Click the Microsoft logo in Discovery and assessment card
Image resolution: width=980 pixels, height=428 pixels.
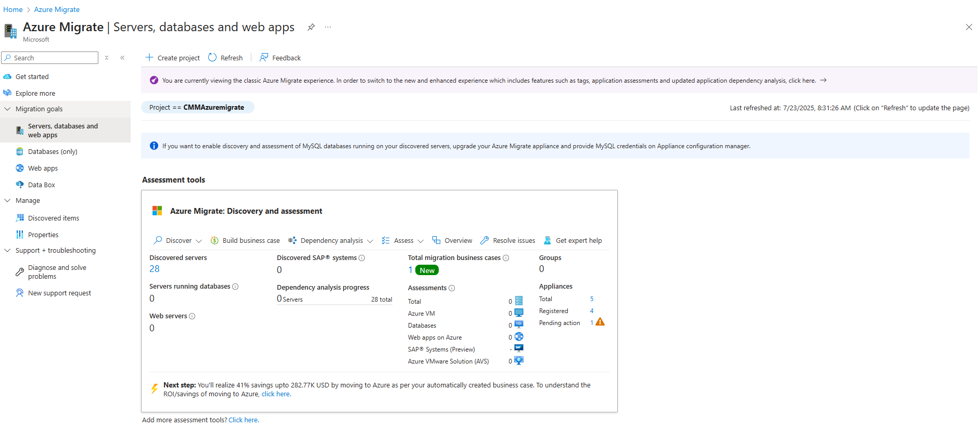[157, 211]
